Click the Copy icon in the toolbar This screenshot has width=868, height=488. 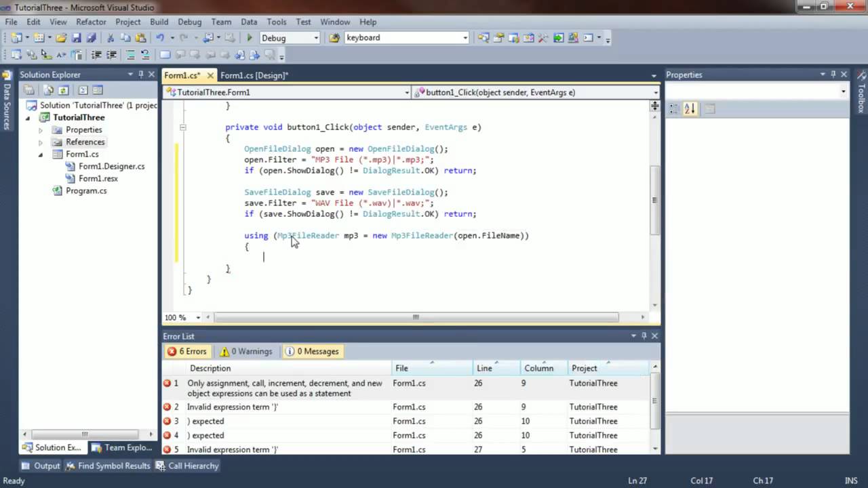pyautogui.click(x=126, y=38)
